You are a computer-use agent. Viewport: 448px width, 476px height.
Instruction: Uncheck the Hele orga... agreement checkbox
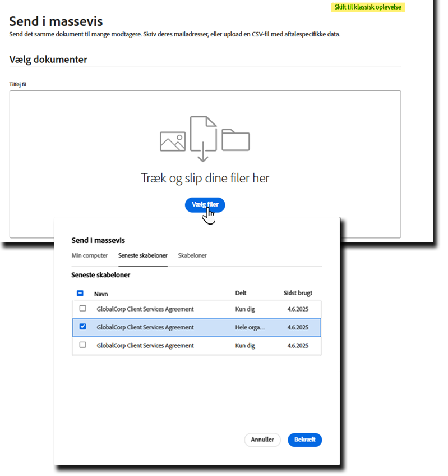(82, 327)
